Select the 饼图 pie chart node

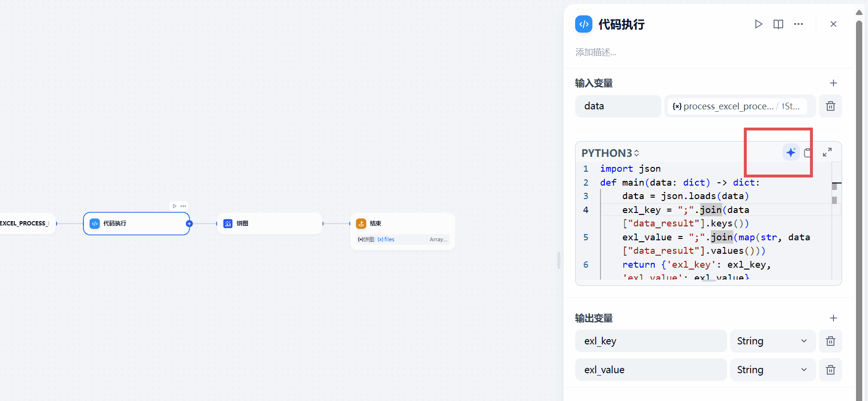[269, 224]
